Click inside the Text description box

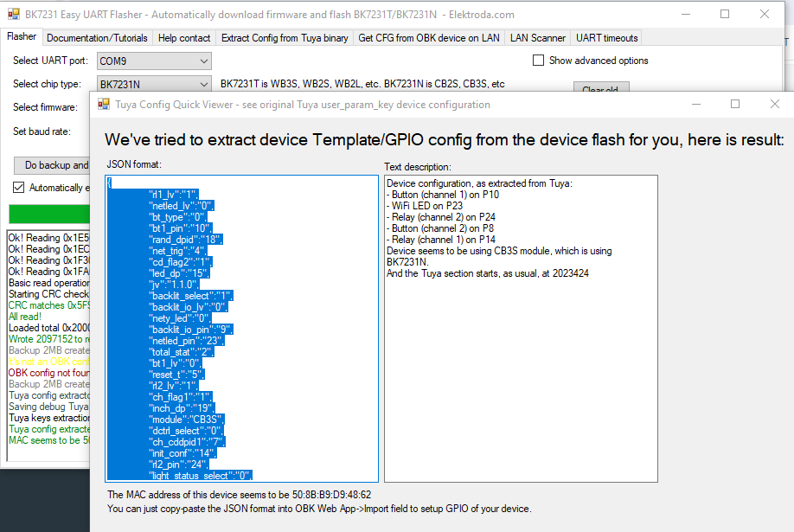[521, 329]
